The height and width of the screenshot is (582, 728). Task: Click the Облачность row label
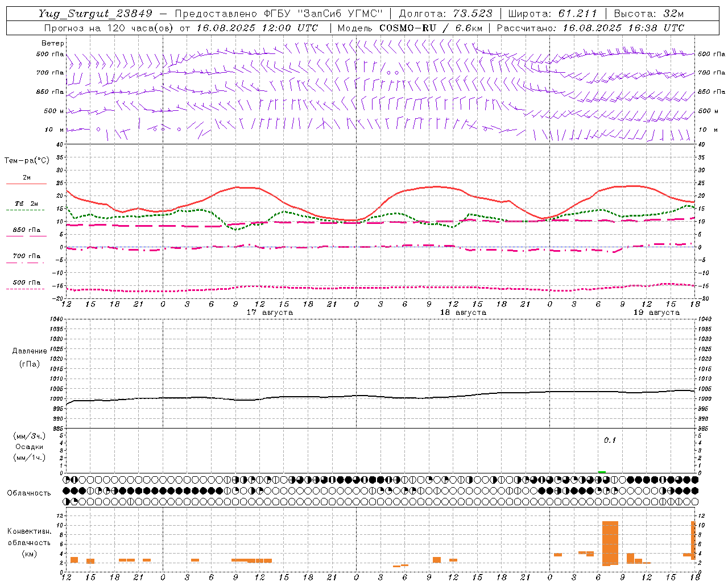point(29,493)
